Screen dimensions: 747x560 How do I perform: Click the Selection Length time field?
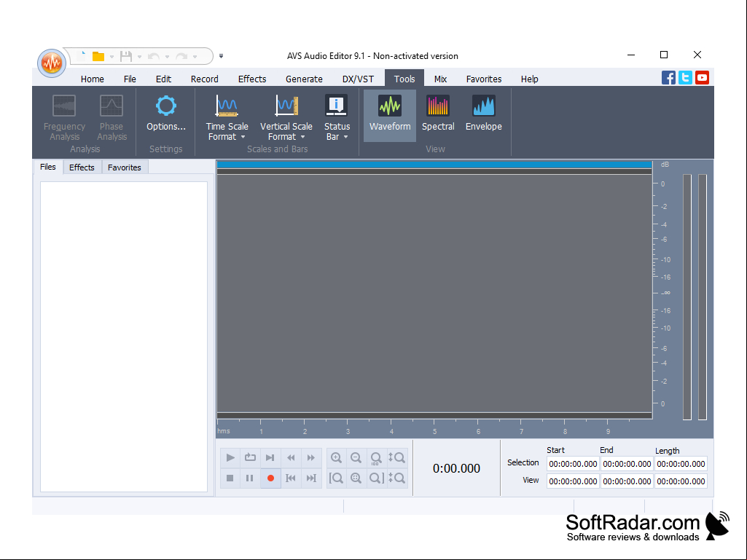click(681, 464)
